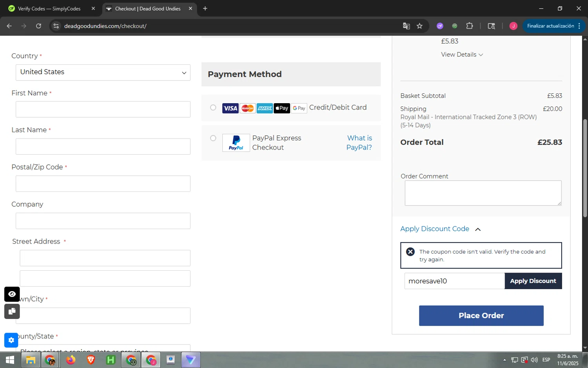
Task: Click Apply Discount button
Action: pyautogui.click(x=533, y=281)
